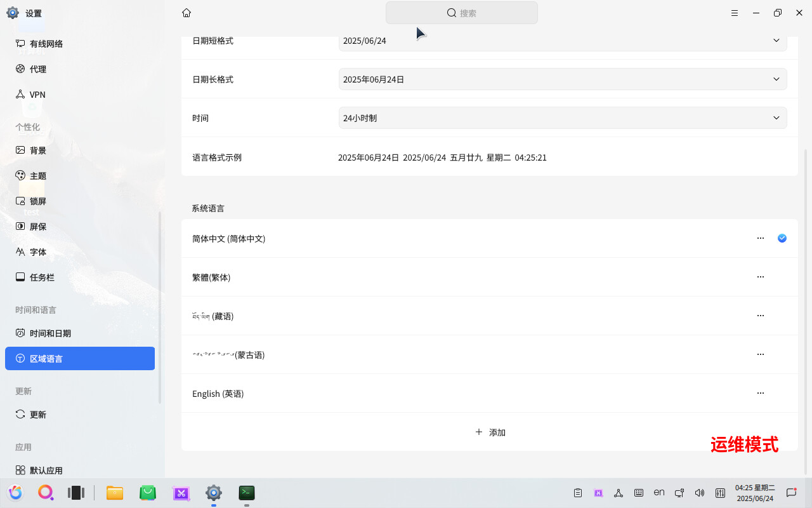This screenshot has height=508, width=812.
Task: Open options for 简体中文 language
Action: 761,238
